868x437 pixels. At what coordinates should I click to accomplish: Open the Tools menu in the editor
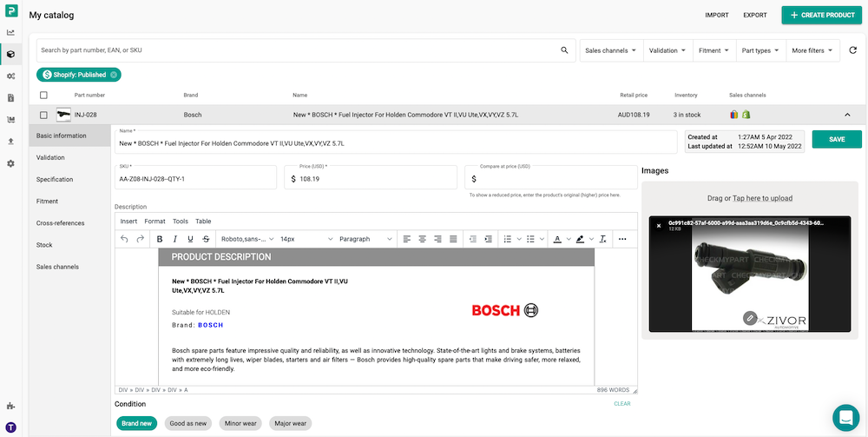coord(181,222)
